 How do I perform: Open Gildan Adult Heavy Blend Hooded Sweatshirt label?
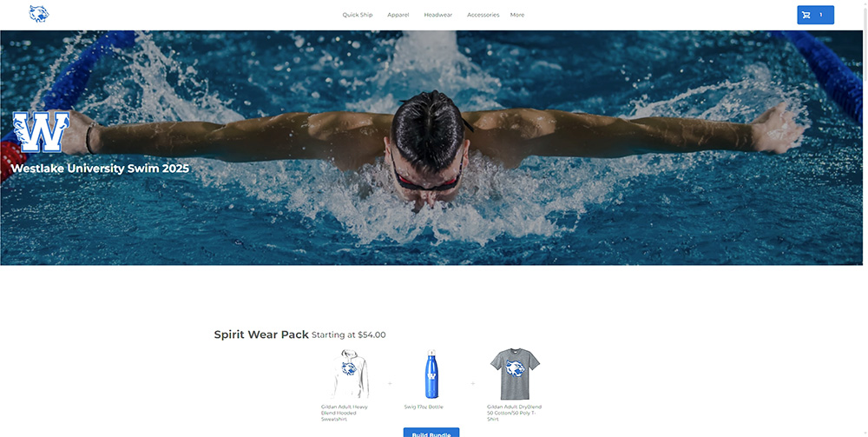tap(345, 414)
